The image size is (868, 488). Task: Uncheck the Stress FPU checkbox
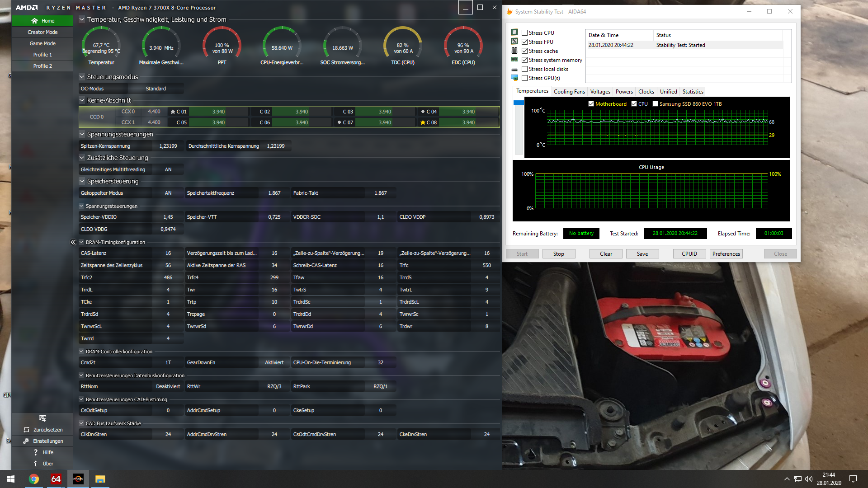click(x=525, y=42)
